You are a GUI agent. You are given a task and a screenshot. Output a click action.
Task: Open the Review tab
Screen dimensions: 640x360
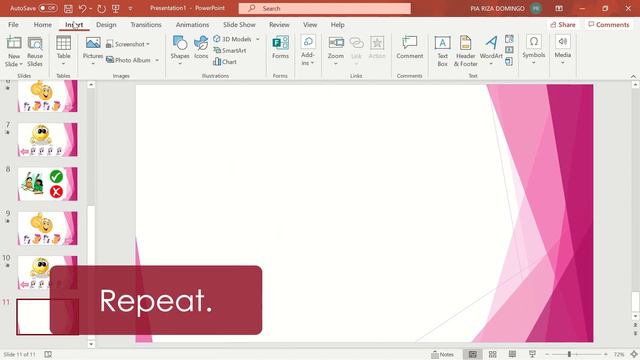point(279,24)
